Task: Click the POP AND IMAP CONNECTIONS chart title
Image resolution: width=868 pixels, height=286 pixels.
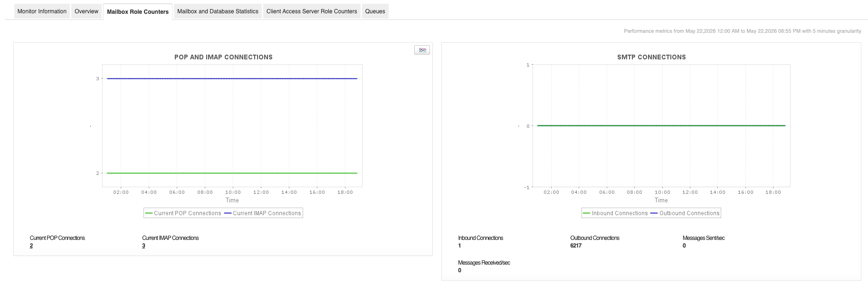Action: point(223,57)
